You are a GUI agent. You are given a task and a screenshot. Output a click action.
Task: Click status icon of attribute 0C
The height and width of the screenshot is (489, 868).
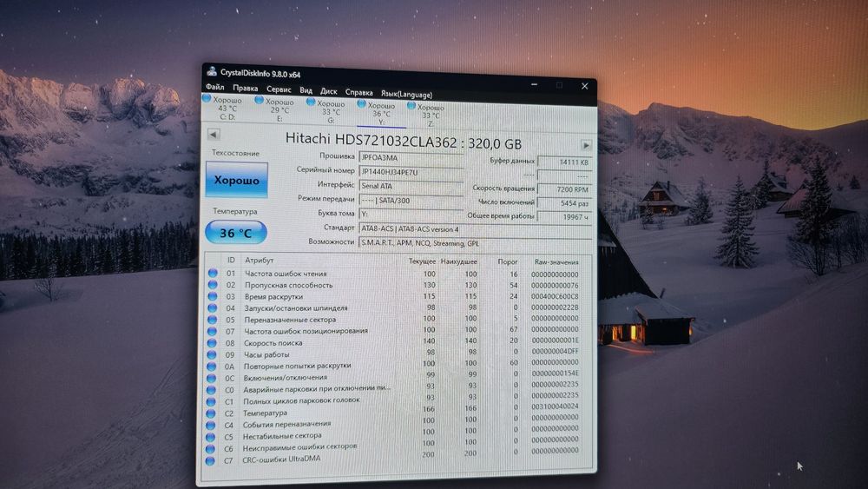point(211,378)
